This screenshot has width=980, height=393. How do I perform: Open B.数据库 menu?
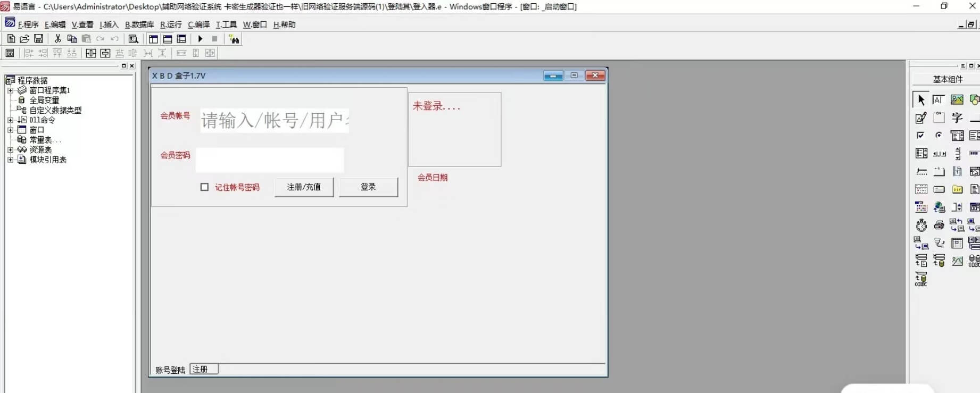139,24
